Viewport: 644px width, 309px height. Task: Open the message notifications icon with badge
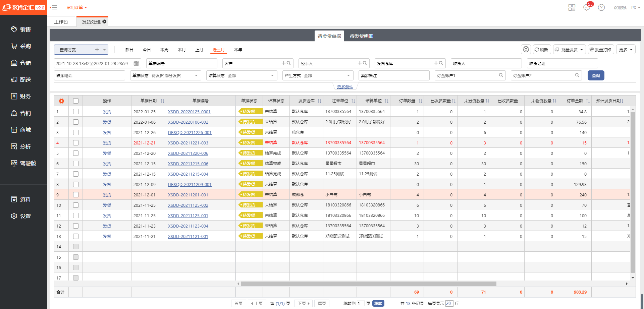pyautogui.click(x=587, y=7)
